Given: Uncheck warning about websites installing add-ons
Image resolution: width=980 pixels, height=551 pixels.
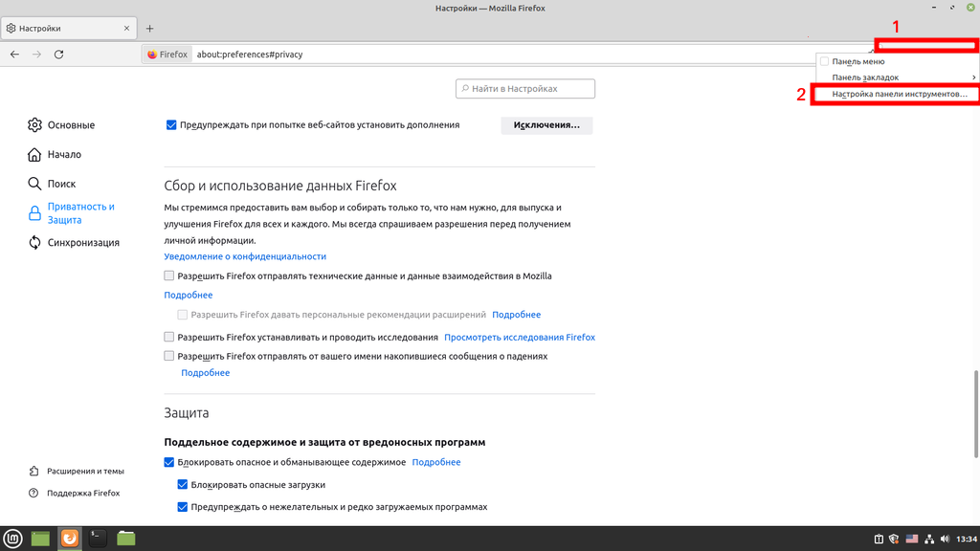Looking at the screenshot, I should point(171,124).
